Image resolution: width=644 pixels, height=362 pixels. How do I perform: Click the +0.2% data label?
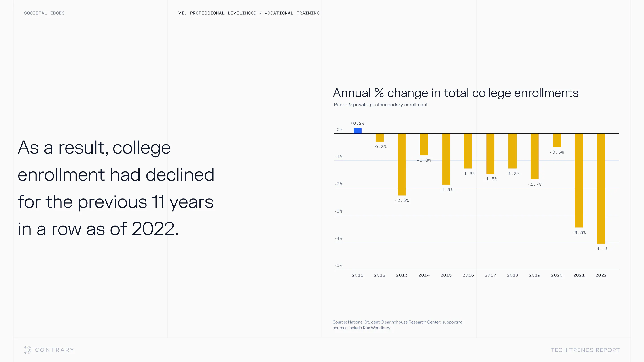357,123
